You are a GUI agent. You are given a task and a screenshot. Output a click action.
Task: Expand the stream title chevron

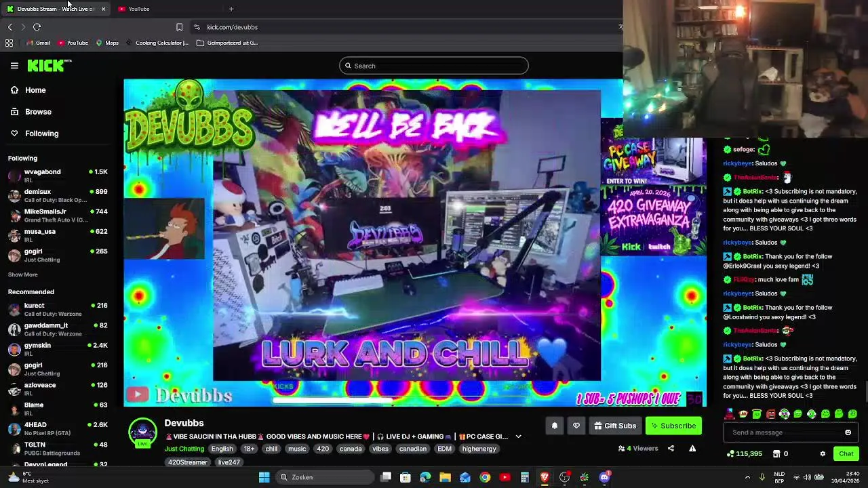coord(518,437)
